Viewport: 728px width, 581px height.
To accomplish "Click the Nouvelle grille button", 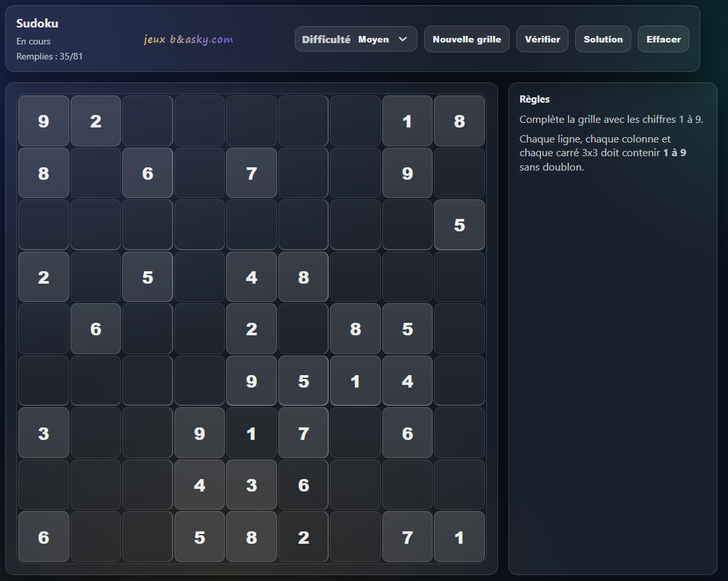I will point(467,39).
